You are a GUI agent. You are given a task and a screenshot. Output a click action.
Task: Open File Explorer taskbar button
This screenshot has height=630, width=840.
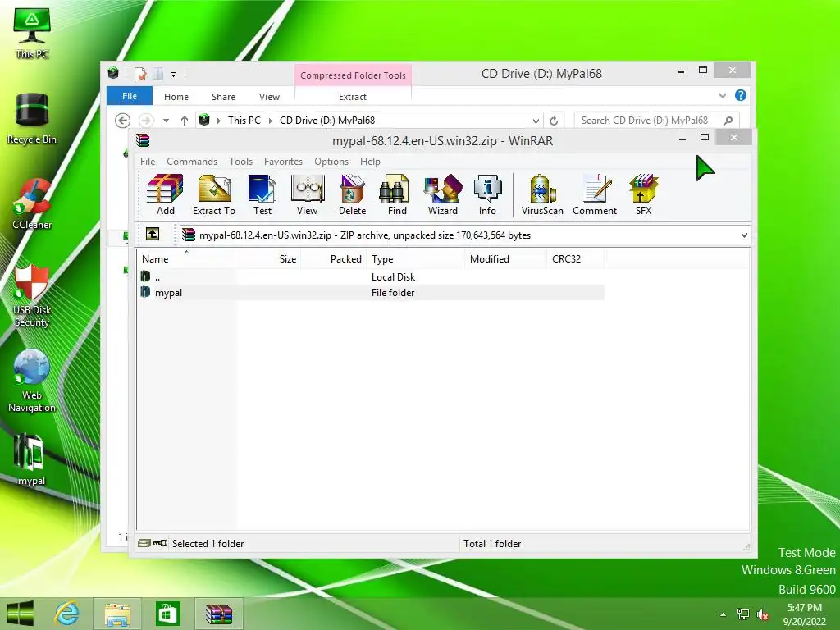pyautogui.click(x=117, y=614)
